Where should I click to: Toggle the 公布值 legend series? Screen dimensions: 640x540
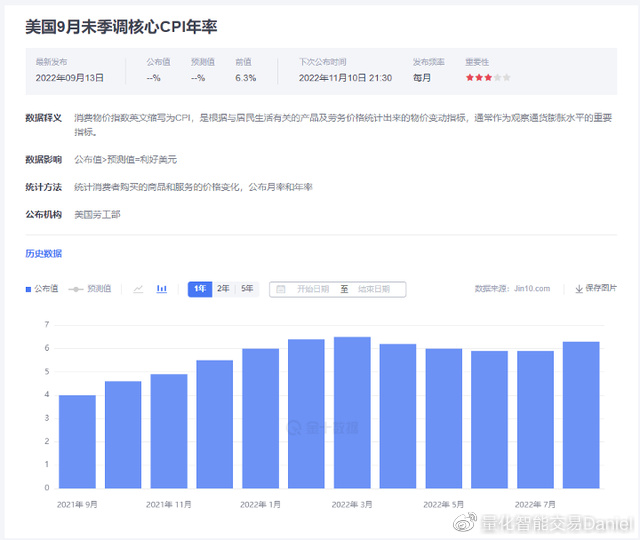coord(42,289)
